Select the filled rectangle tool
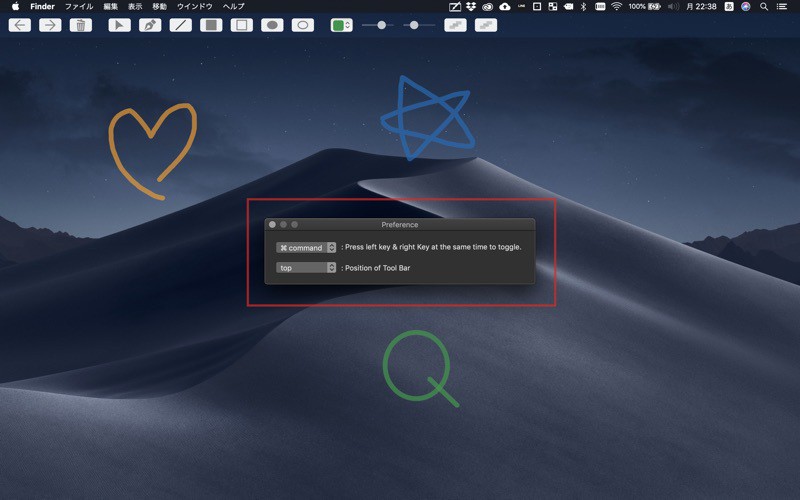Viewport: 800px width, 500px height. coord(211,25)
